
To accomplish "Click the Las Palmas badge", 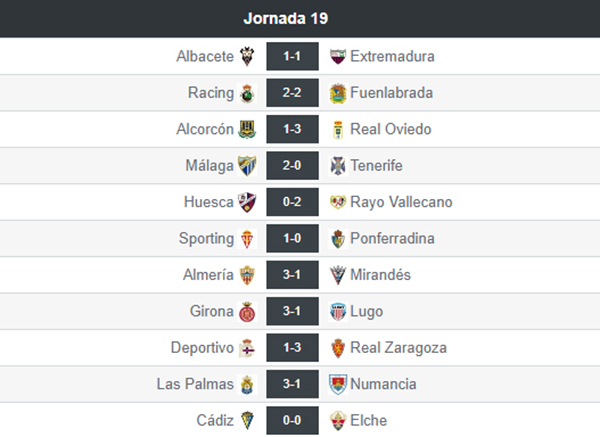I will point(247,384).
